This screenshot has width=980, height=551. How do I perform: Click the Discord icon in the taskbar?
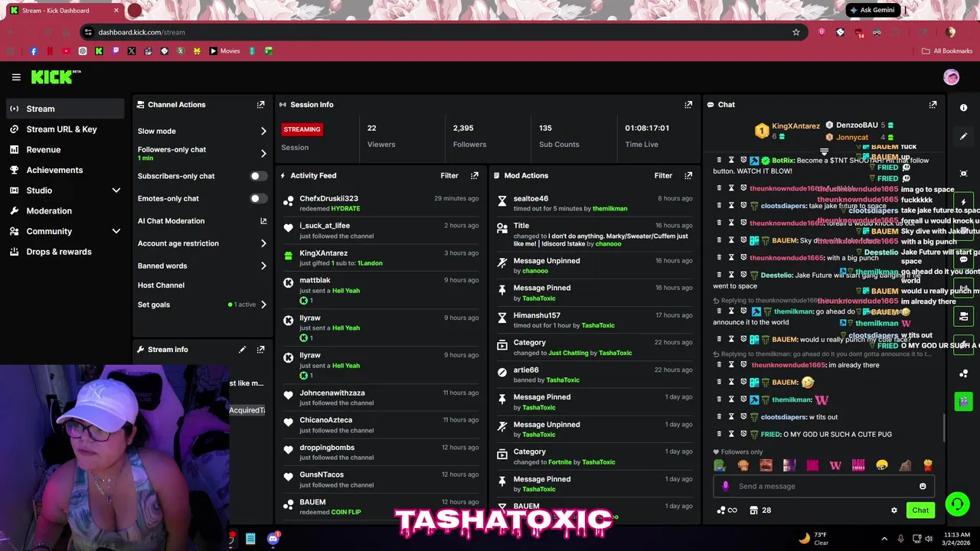pyautogui.click(x=273, y=539)
